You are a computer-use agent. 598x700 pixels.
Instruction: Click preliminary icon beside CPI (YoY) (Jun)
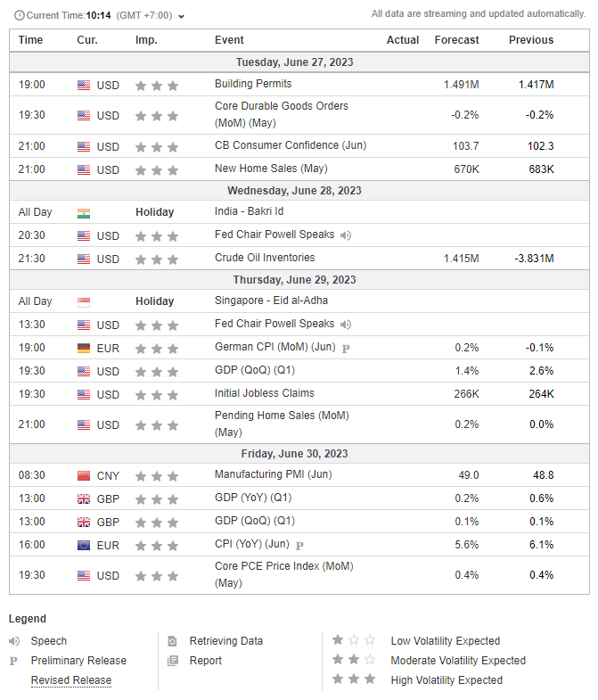pyautogui.click(x=299, y=545)
